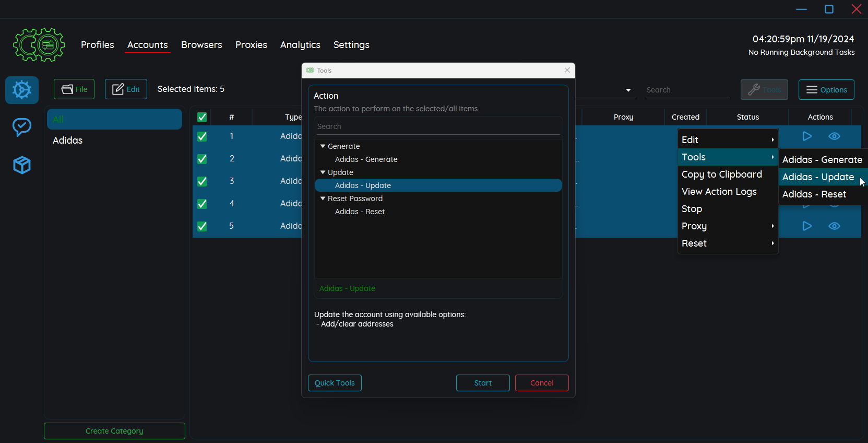Screen dimensions: 868x443
Task: Click the app logo gear icon
Action: click(39, 45)
